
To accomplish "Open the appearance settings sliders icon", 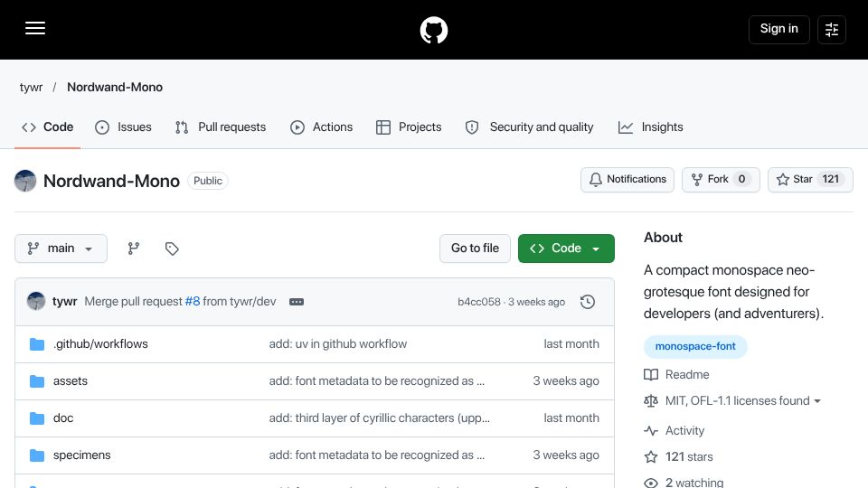I will pos(832,29).
